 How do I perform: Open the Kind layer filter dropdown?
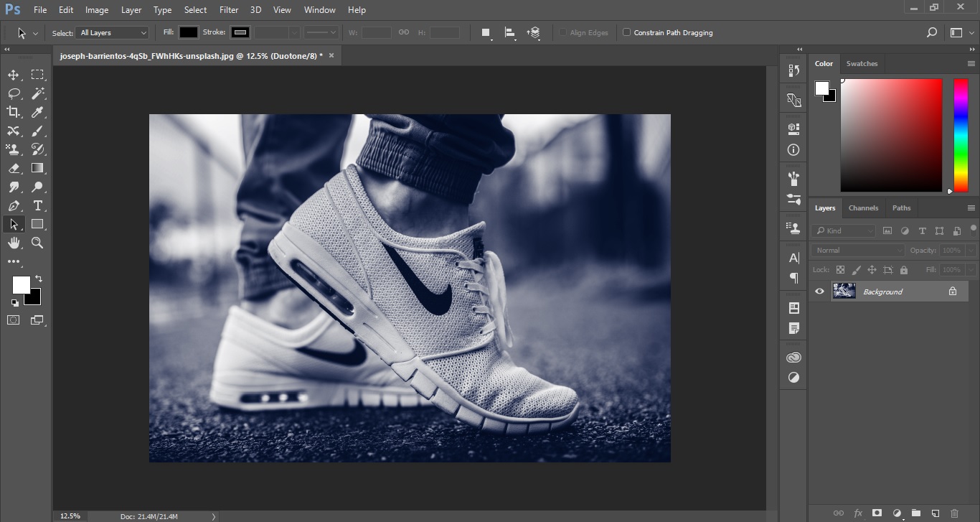point(844,230)
